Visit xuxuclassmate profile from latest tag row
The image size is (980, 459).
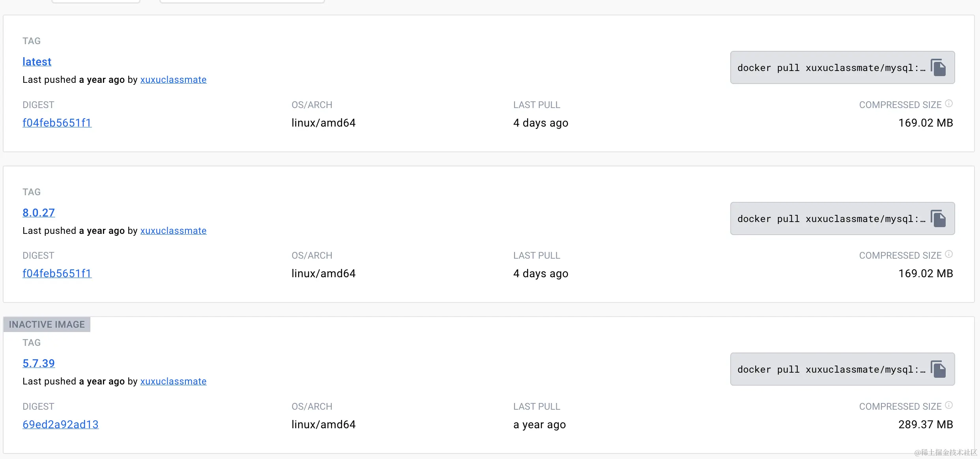point(173,80)
